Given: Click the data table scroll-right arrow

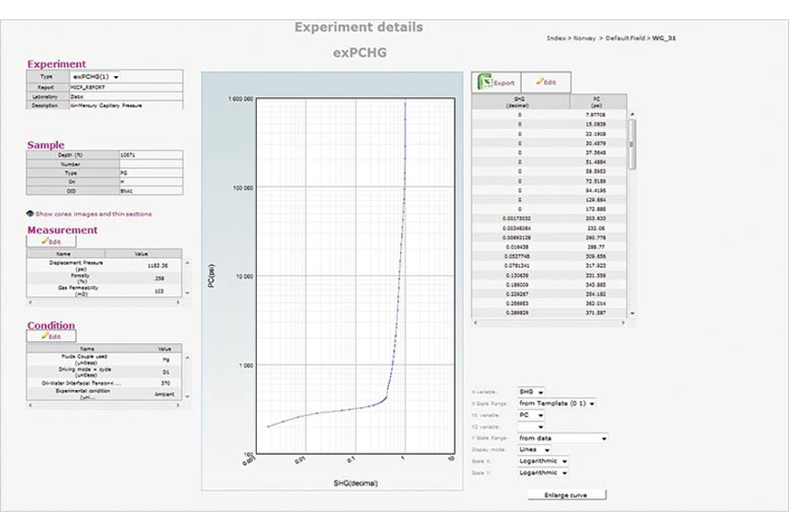Looking at the screenshot, I should [624, 323].
